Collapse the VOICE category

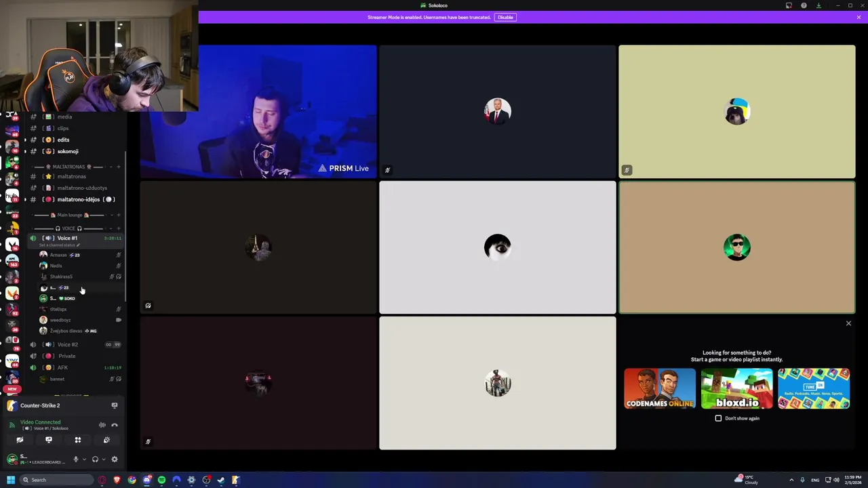point(68,228)
